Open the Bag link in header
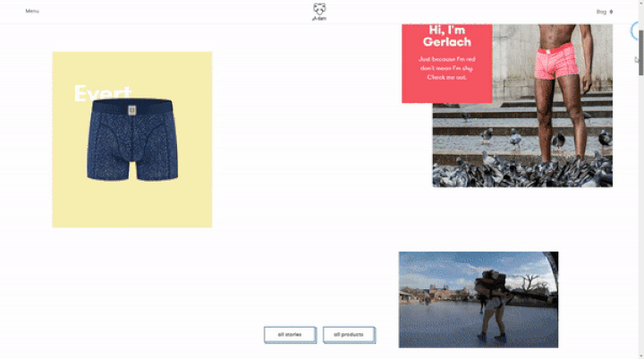Screen dimensions: 644x359 (x=601, y=12)
